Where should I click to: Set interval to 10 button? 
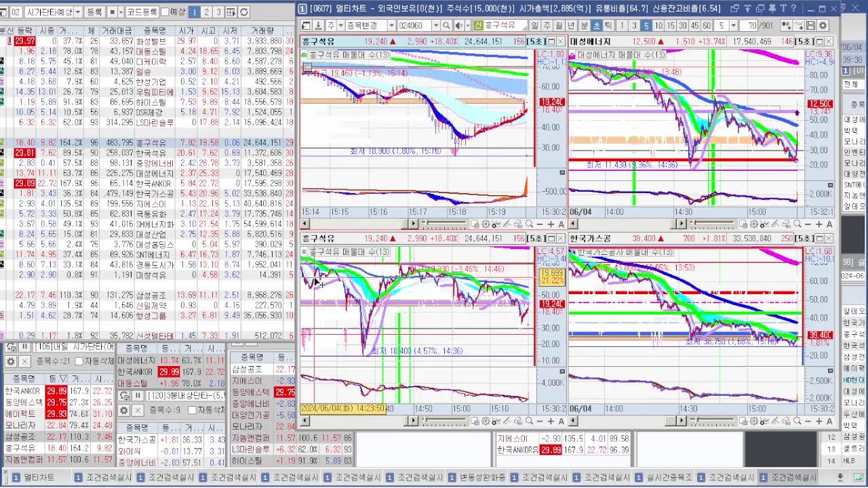click(x=658, y=26)
